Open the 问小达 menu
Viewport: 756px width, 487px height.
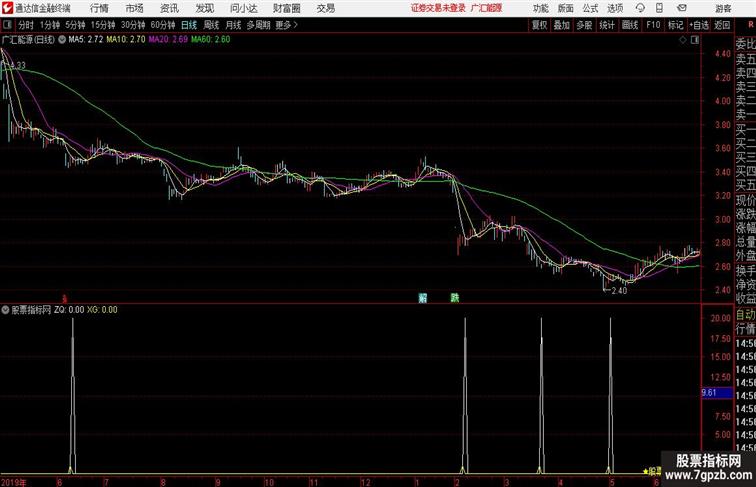[244, 8]
